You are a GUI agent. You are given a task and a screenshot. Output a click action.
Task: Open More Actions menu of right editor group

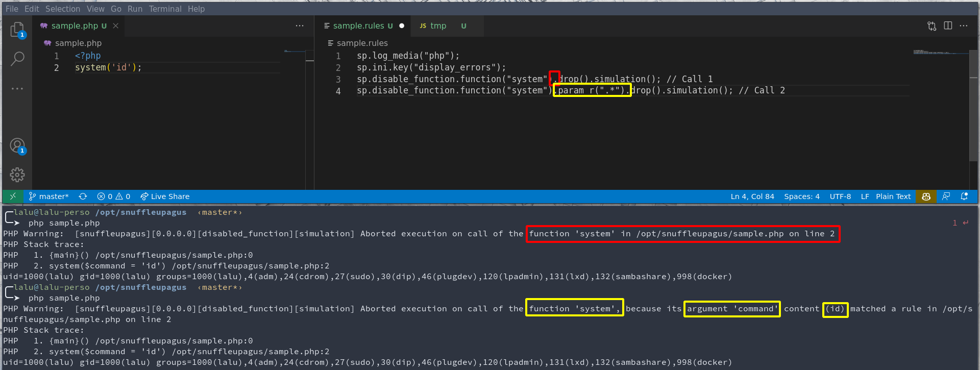964,26
